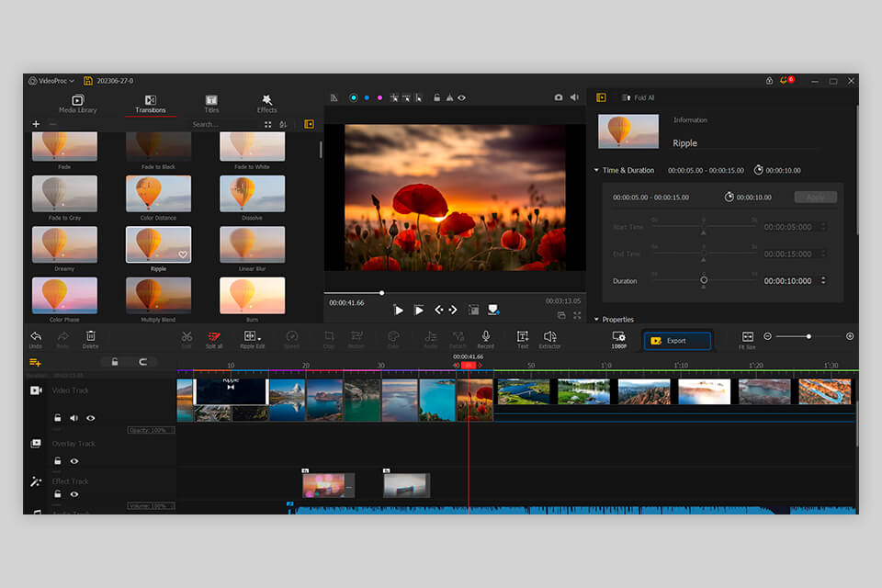
Task: Click the sort icon beside the grid view
Action: click(283, 124)
